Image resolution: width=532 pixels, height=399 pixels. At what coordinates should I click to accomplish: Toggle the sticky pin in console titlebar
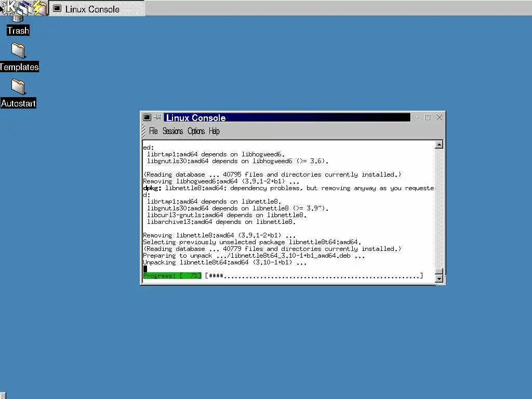(157, 117)
